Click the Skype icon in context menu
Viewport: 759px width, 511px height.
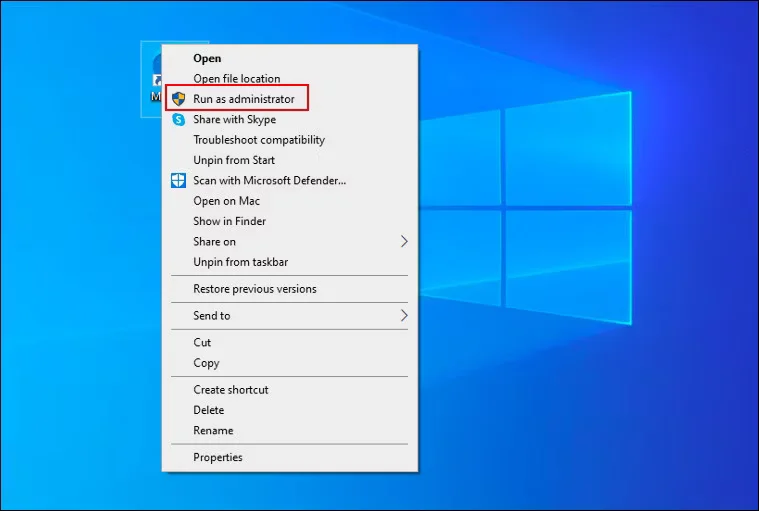pos(179,119)
